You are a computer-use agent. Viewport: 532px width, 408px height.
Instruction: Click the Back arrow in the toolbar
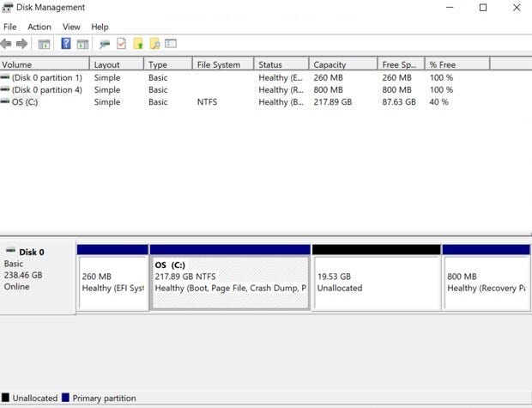click(7, 44)
